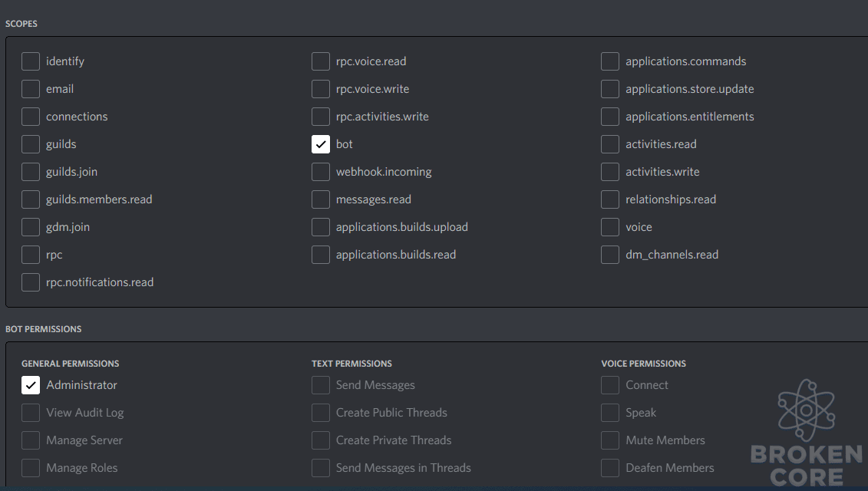868x491 pixels.
Task: Tick the email scope checkbox
Action: point(31,89)
